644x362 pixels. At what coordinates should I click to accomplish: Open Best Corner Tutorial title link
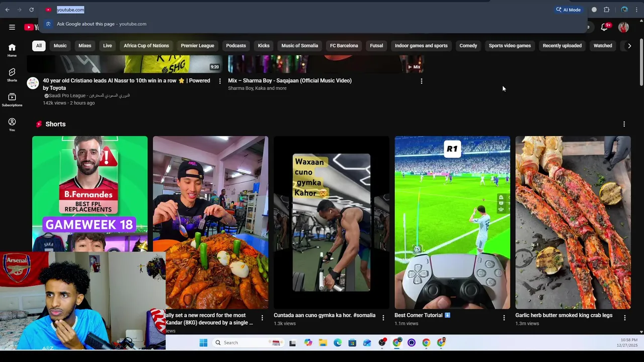click(x=423, y=315)
